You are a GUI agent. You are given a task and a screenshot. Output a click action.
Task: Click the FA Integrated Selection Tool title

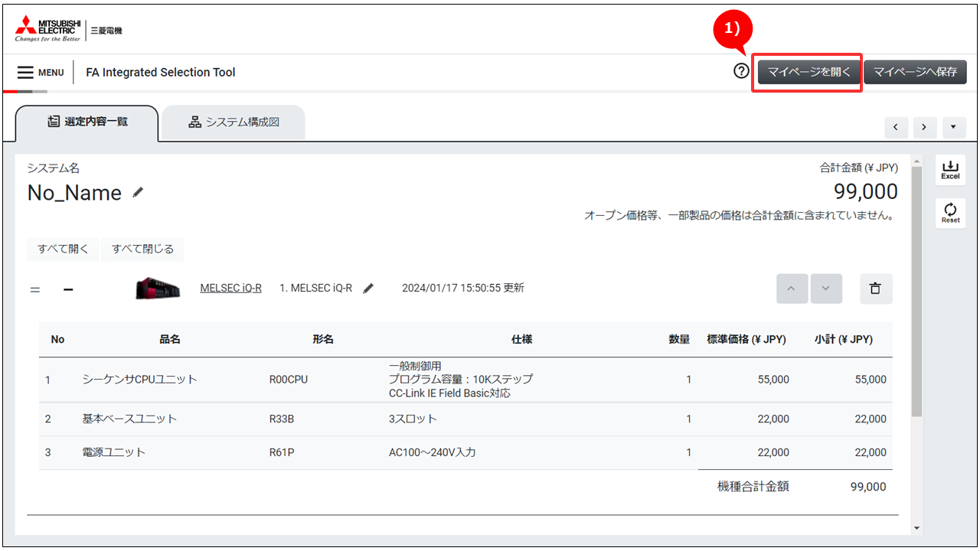[161, 73]
